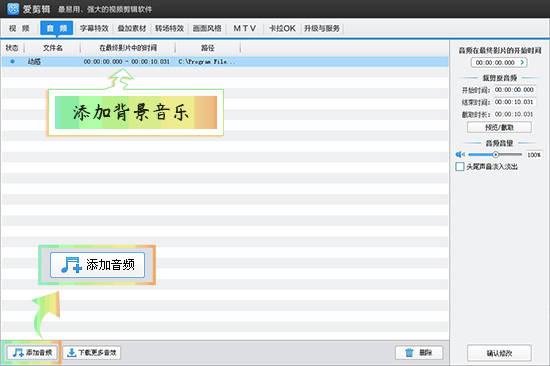Click the audio start time field in final video
The height and width of the screenshot is (366, 550).
point(499,62)
